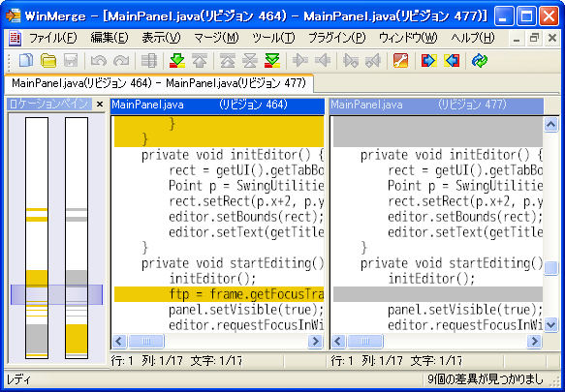Click the vertical scrollbar down arrow
This screenshot has height=392, width=565.
[x=550, y=324]
